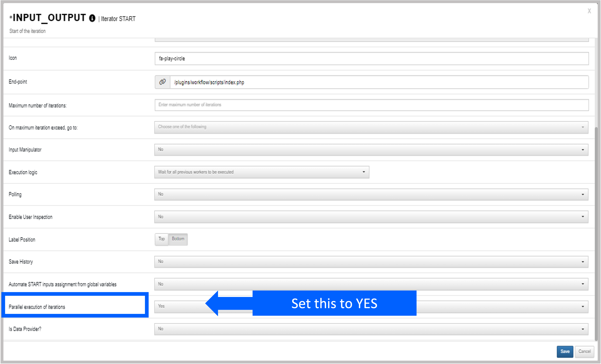Viewport: 601px width, 364px height.
Task: Click the link icon beside End-point field
Action: (x=162, y=82)
